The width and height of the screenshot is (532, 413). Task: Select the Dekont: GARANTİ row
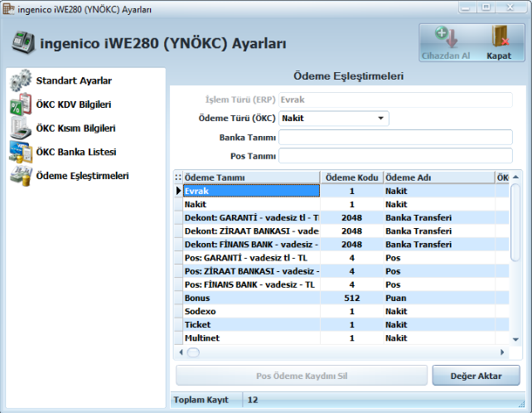point(251,218)
